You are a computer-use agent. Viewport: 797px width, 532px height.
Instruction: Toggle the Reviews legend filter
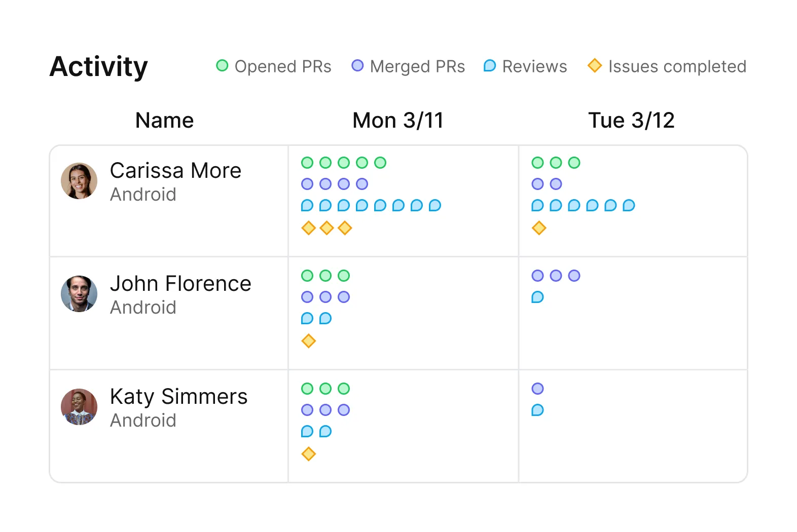coord(525,66)
